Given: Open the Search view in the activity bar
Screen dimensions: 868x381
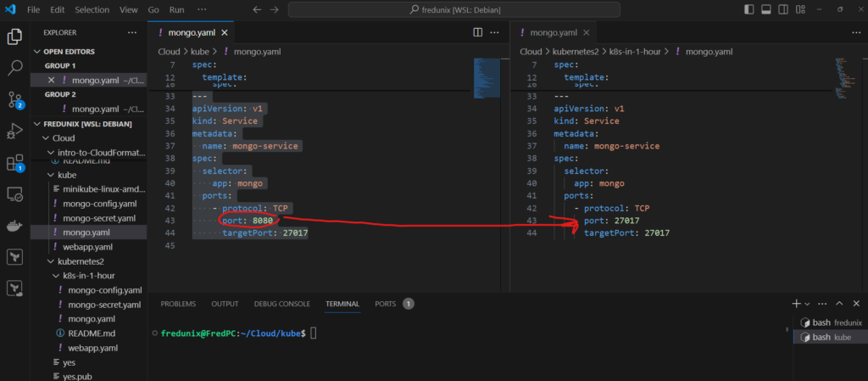Looking at the screenshot, I should point(14,68).
